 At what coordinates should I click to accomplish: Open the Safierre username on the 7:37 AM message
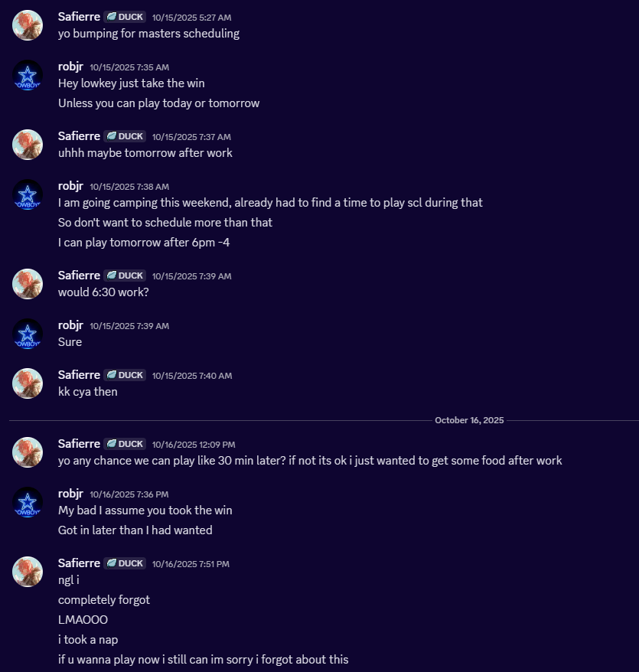click(79, 136)
